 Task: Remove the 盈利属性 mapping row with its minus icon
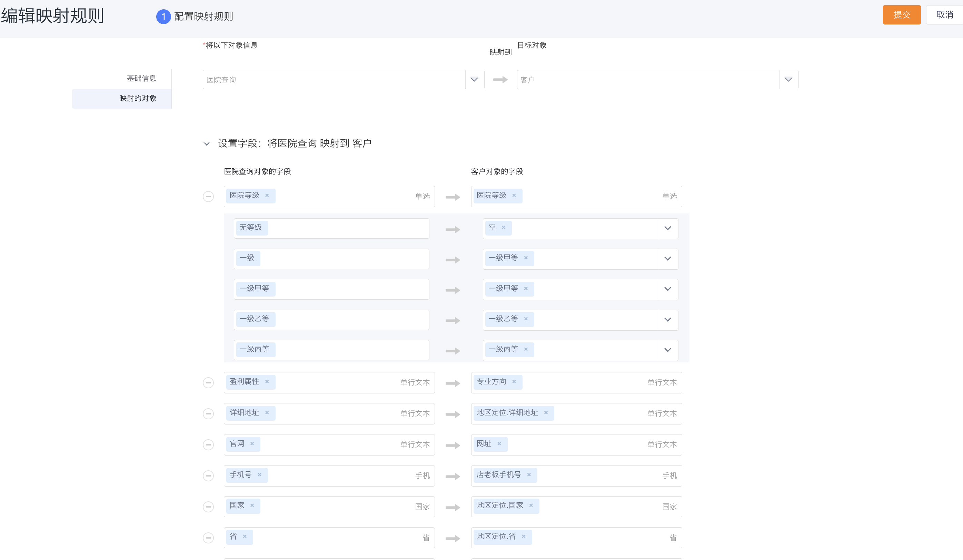pyautogui.click(x=208, y=383)
